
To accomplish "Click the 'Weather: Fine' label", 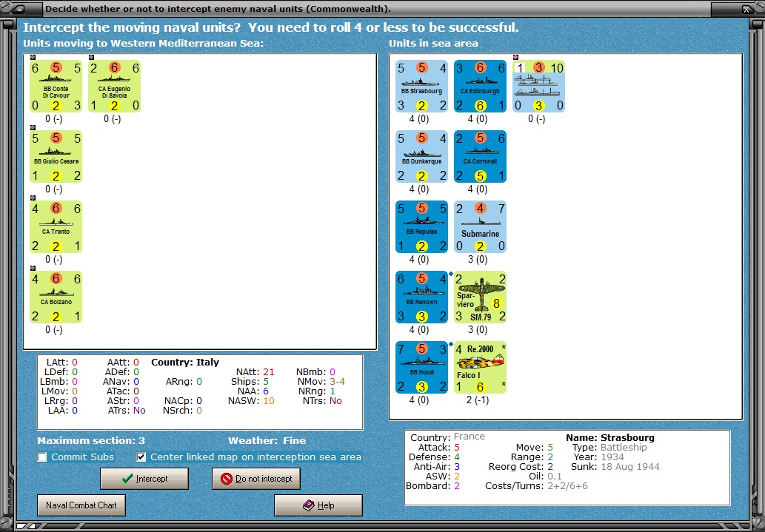I will [267, 440].
